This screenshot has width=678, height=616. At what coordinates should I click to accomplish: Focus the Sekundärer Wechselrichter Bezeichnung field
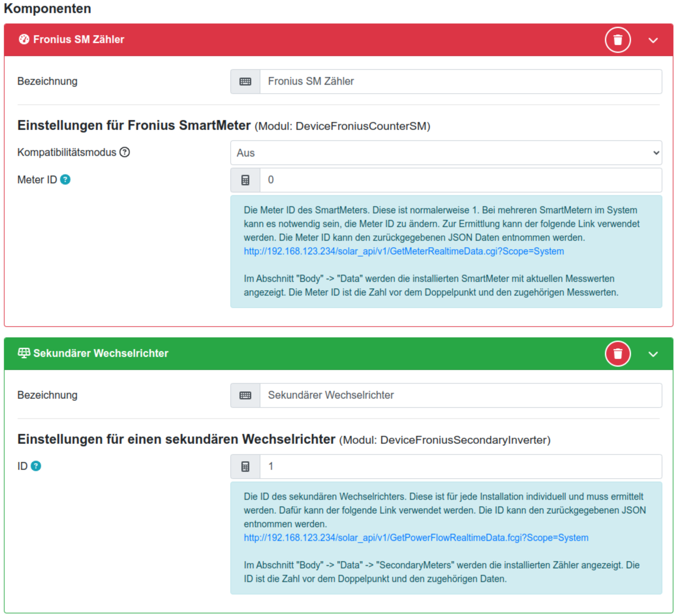(460, 395)
